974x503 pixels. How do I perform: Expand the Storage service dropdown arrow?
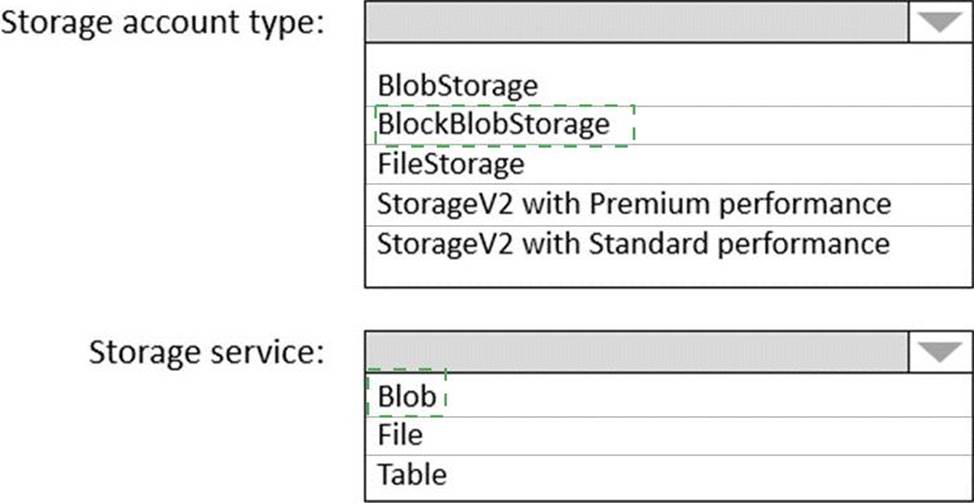tap(939, 350)
